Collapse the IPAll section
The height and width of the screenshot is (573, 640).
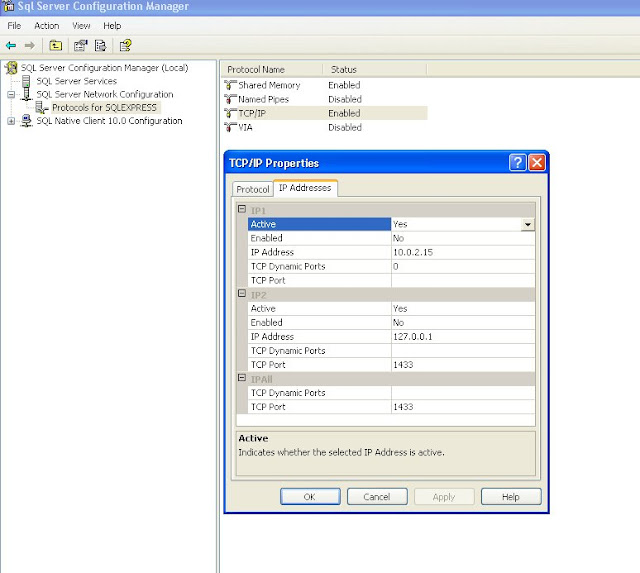pyautogui.click(x=242, y=378)
